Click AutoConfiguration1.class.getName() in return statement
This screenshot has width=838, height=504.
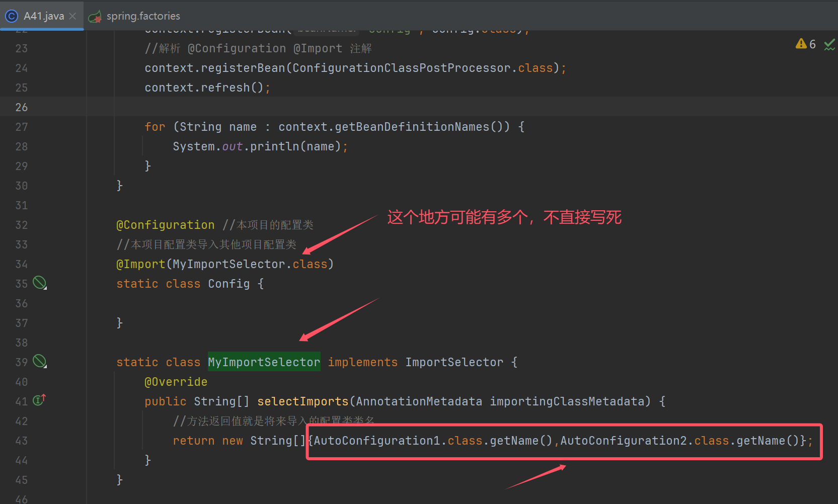[433, 441]
